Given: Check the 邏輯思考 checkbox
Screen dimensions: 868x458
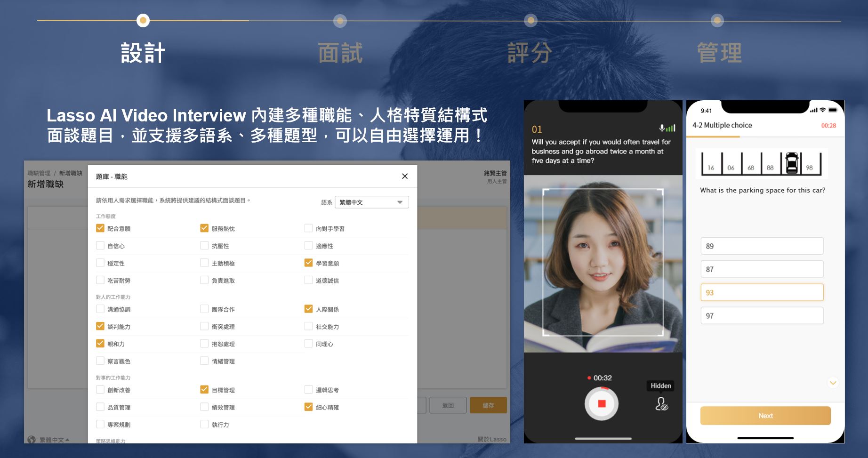Looking at the screenshot, I should tap(308, 390).
